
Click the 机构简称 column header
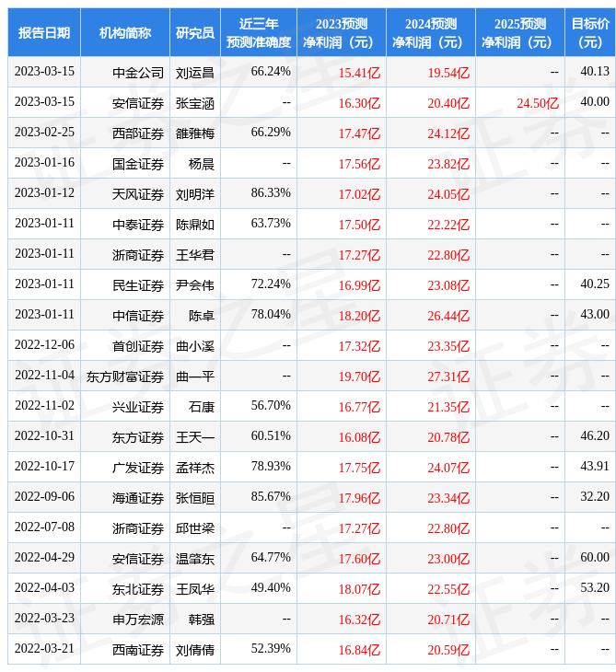(x=125, y=33)
